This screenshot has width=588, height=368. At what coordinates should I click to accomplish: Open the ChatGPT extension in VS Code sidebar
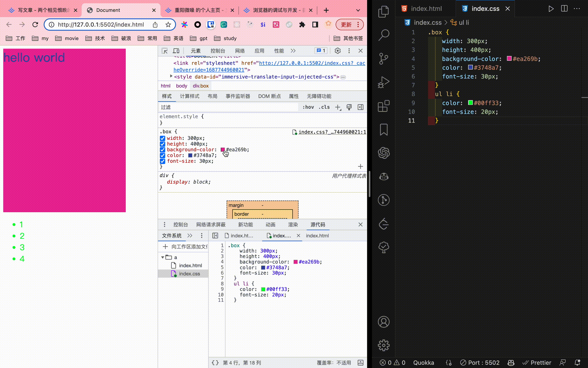coord(383,153)
